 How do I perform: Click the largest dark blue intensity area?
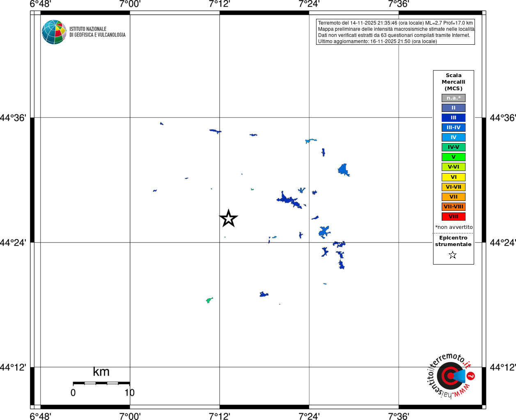tap(290, 200)
